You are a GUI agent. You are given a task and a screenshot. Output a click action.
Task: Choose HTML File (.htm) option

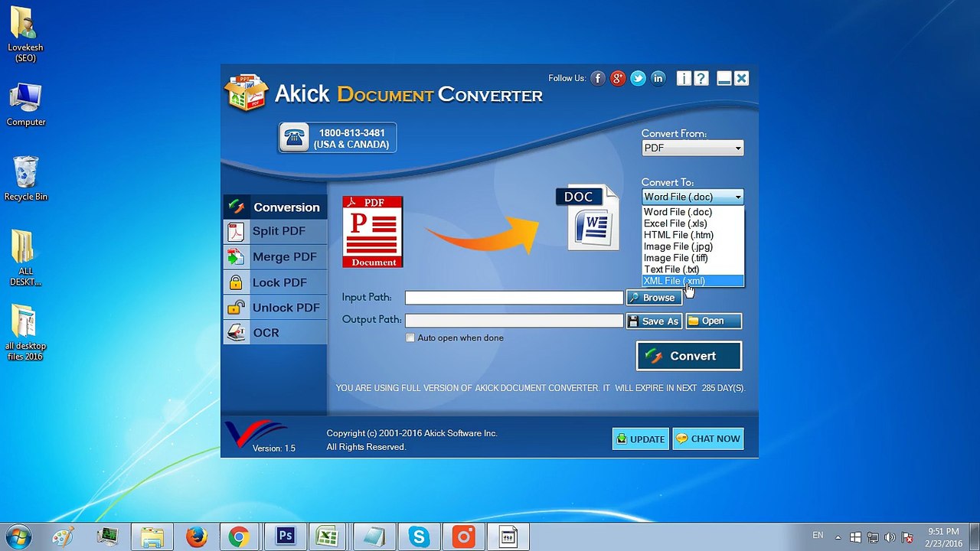click(x=692, y=235)
